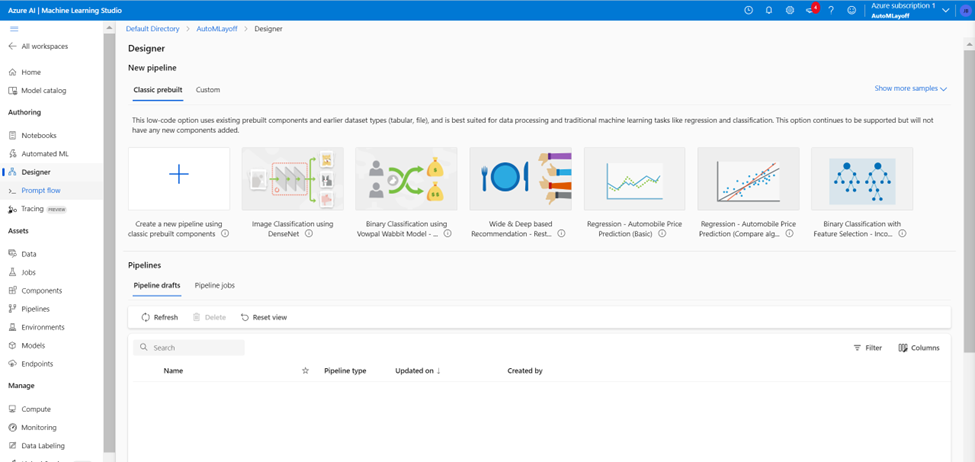975x462 pixels.
Task: Toggle the favorite star column header
Action: (305, 371)
